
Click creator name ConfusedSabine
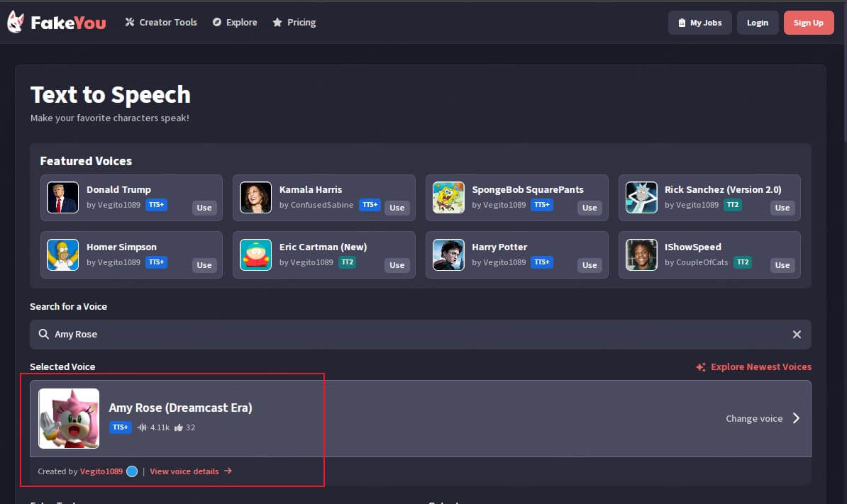[322, 205]
